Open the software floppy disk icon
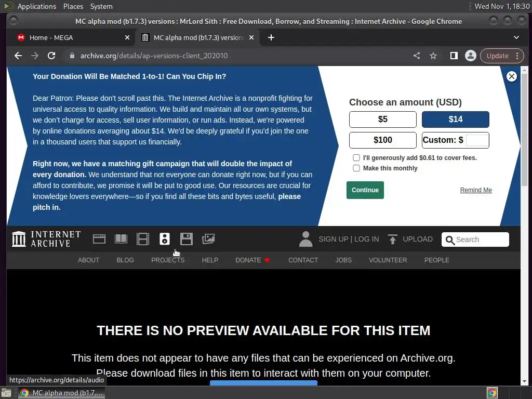Viewport: 532px width, 399px height. coord(187,239)
